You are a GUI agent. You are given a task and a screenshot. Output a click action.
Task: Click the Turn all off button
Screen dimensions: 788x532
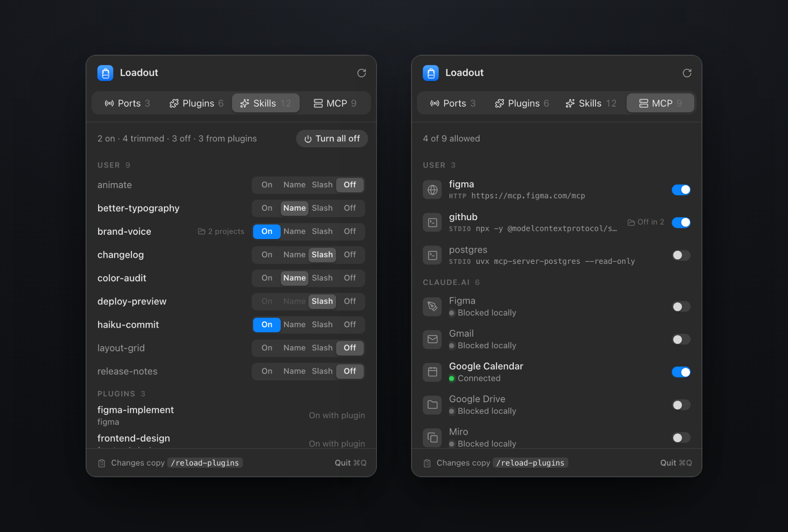(x=332, y=139)
